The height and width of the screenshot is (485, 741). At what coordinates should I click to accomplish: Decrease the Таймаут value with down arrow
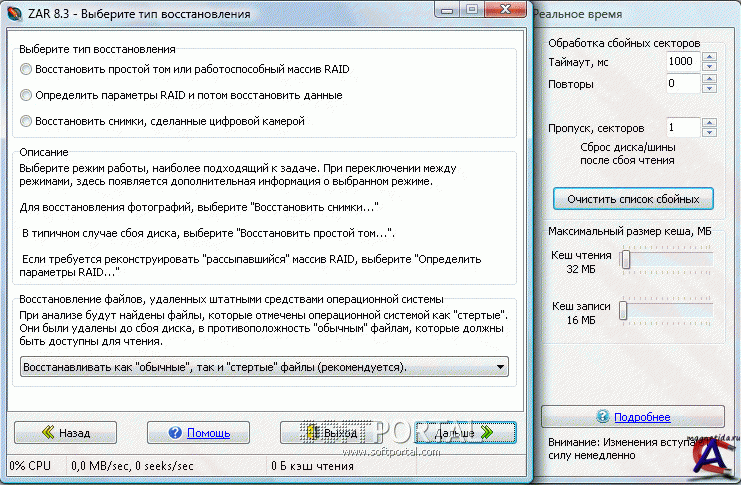709,66
